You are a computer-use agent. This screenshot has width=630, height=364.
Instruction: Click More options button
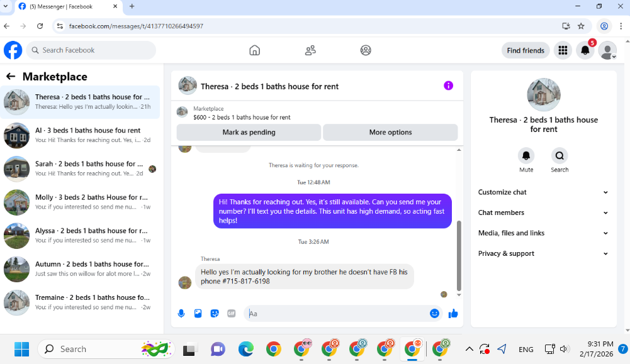(x=391, y=132)
